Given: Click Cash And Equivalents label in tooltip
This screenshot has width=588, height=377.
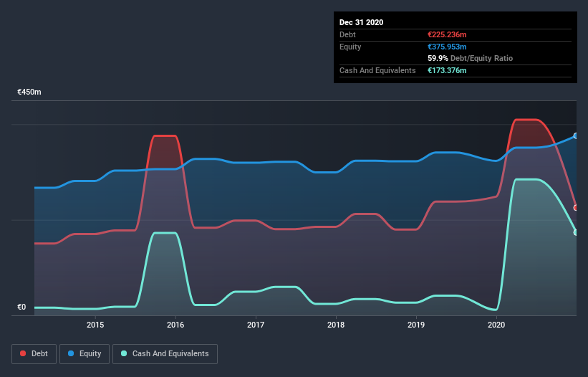Looking at the screenshot, I should click(x=377, y=70).
